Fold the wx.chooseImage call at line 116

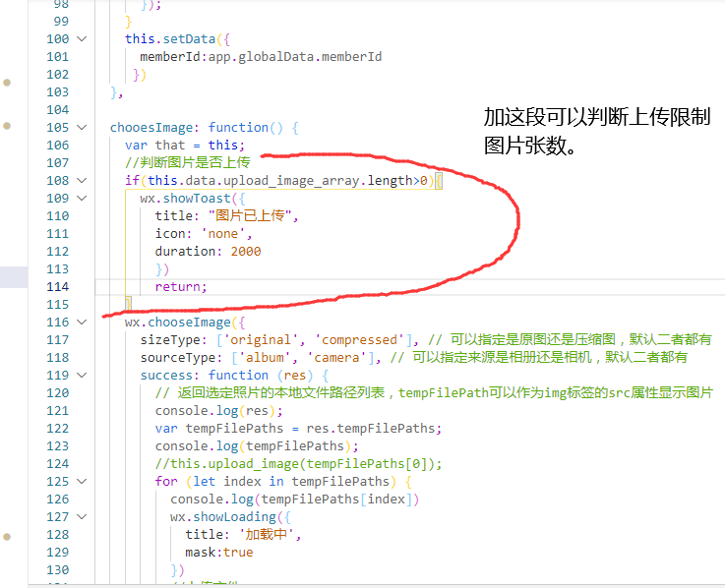click(x=82, y=323)
